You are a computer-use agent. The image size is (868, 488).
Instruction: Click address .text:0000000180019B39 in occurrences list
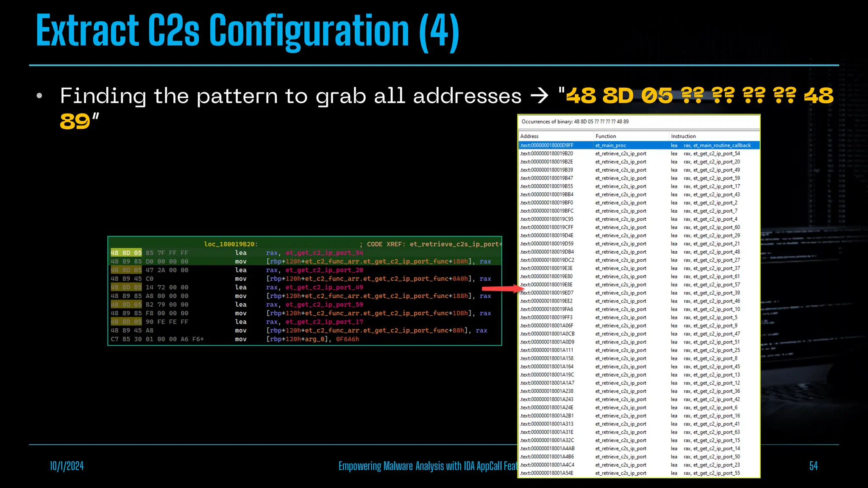pyautogui.click(x=547, y=170)
